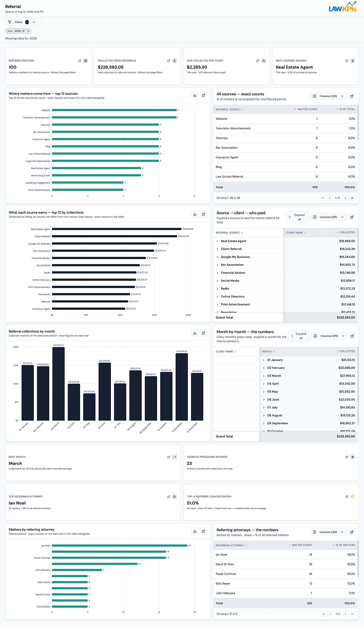
Task: Sort All sources table by % of Total
Action: click(x=346, y=109)
